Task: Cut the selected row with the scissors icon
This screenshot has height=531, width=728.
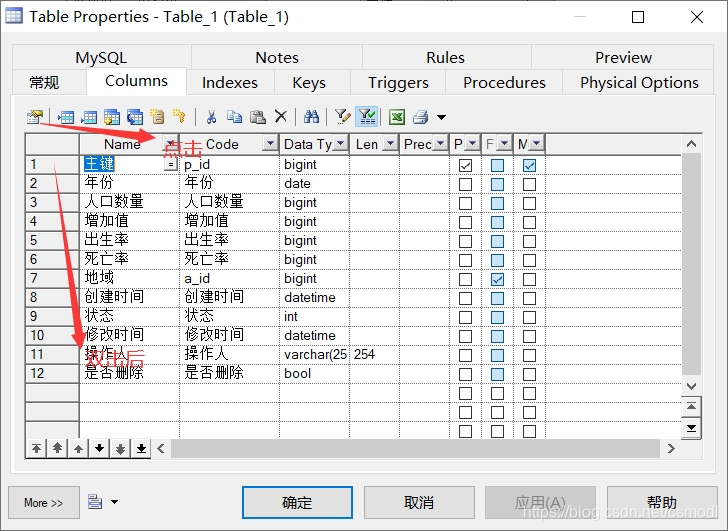Action: point(211,117)
